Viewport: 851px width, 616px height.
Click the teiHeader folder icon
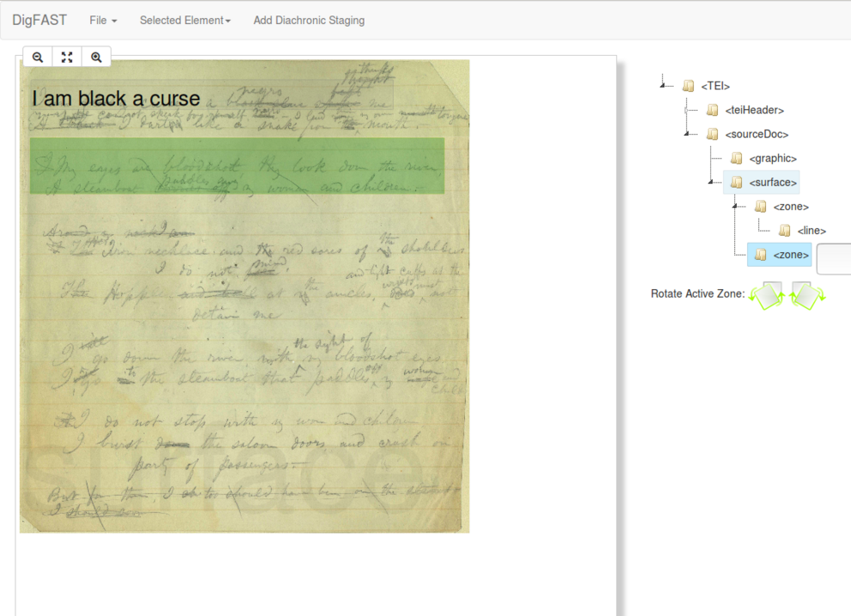click(x=713, y=110)
